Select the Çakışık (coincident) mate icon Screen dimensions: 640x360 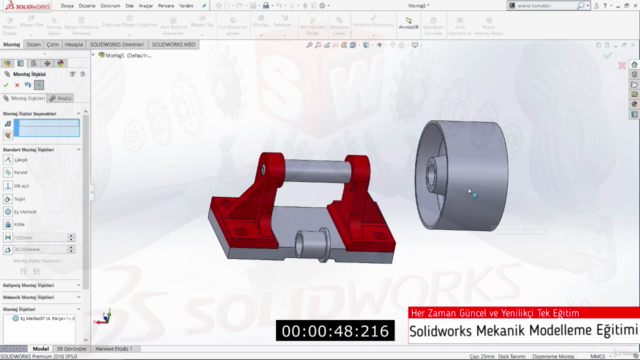point(8,160)
